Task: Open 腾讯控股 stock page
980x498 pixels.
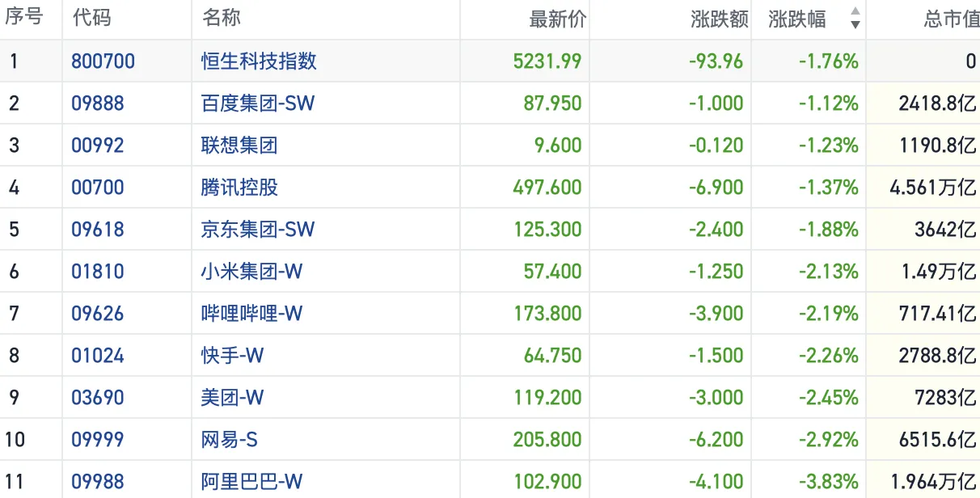Action: pyautogui.click(x=239, y=188)
